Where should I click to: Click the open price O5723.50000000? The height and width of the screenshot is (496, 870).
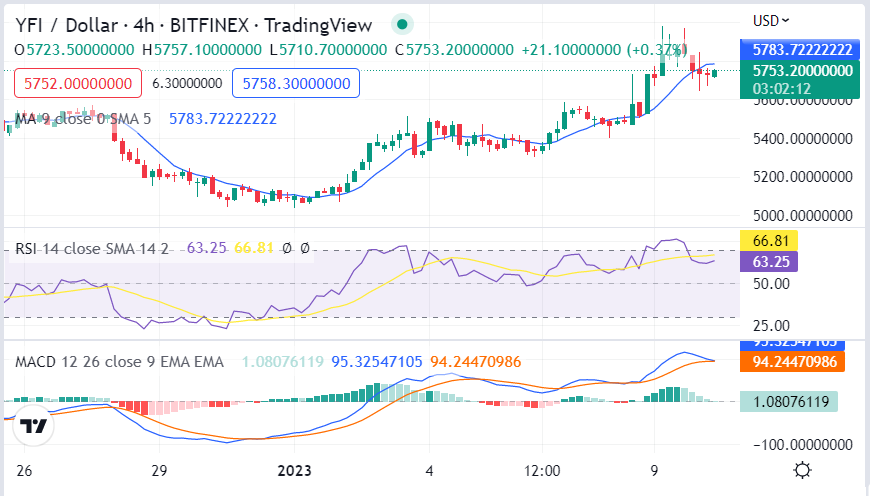(x=74, y=50)
